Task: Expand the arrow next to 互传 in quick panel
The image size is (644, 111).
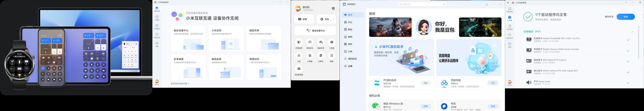Action: click(333, 19)
